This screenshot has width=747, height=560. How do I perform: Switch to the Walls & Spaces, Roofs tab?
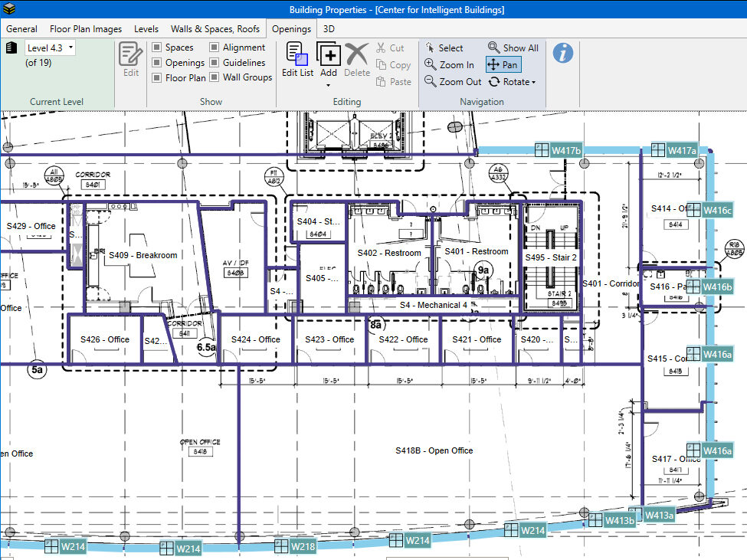(215, 29)
